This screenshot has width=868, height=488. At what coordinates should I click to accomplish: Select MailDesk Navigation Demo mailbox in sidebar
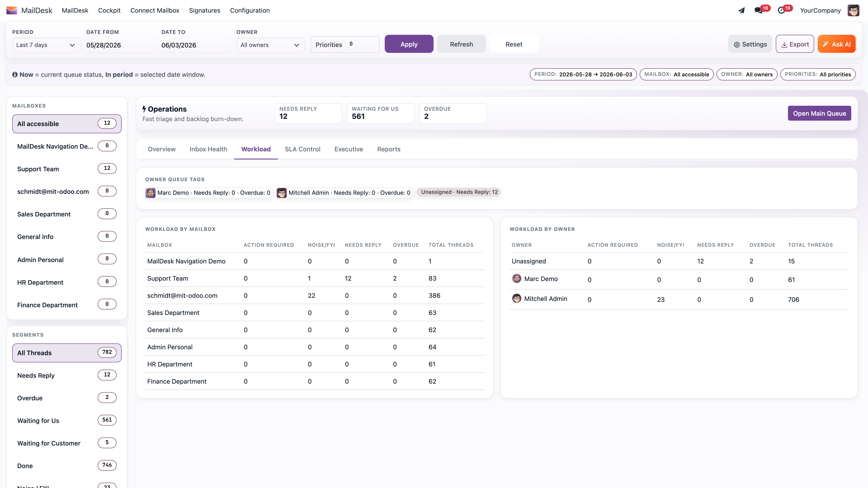click(67, 146)
